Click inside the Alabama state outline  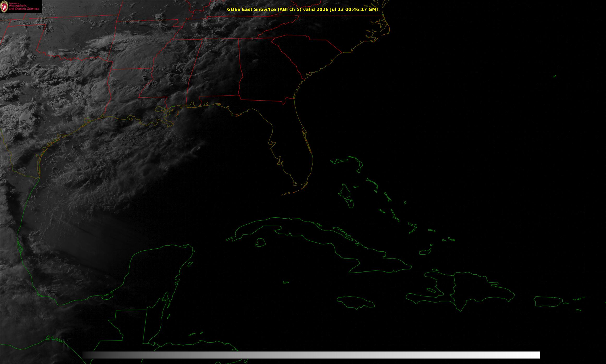217,70
